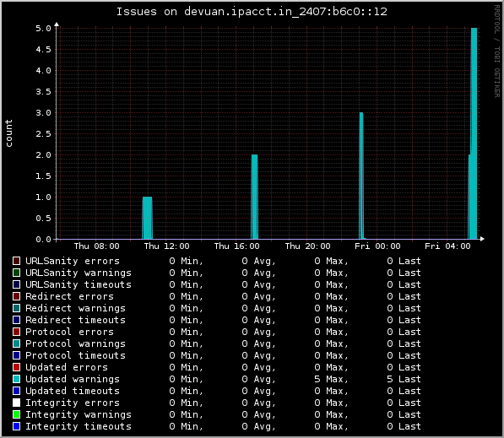Click the RRDTOOL / TOBI OETIKER watermark
Screen dimensions: 504x438
497,51
